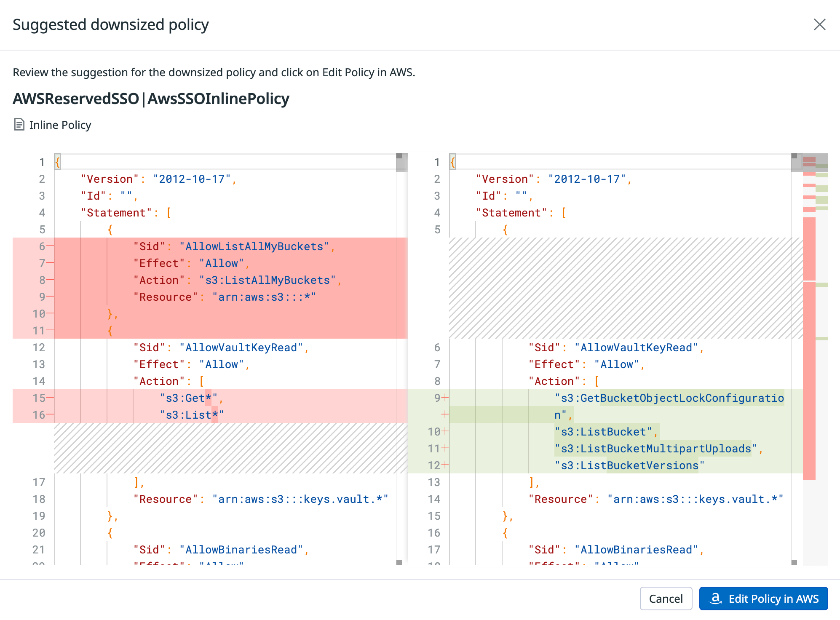Image resolution: width=840 pixels, height=620 pixels.
Task: Click removed line "s3:ListAllMyBuckets" action
Action: [x=237, y=280]
